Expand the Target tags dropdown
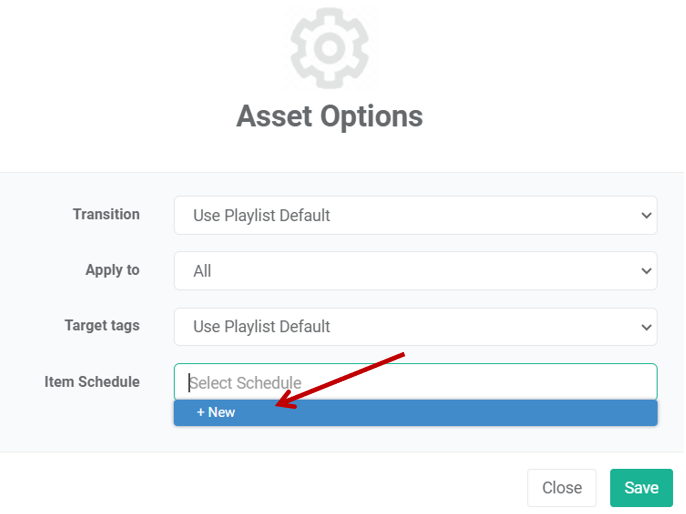Image resolution: width=686 pixels, height=514 pixels. click(x=416, y=327)
